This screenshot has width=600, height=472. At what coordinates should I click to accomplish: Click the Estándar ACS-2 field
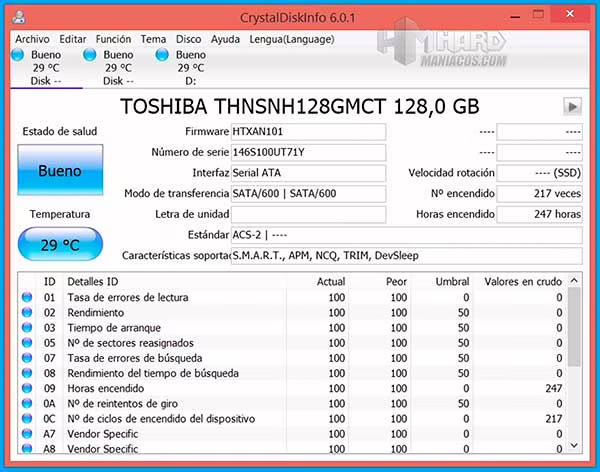(407, 235)
